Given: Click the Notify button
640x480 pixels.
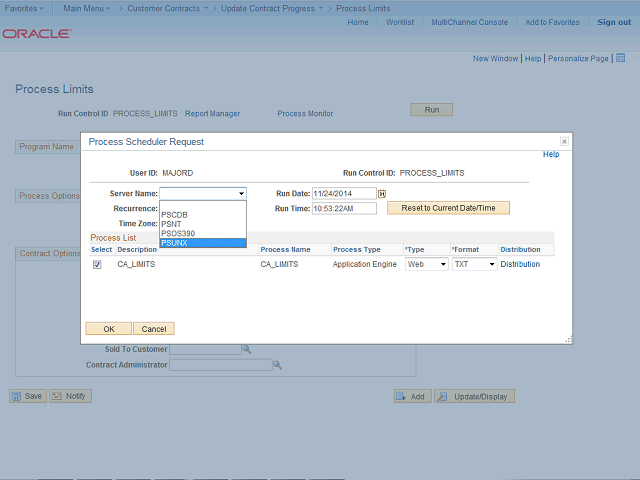Looking at the screenshot, I should [x=70, y=396].
